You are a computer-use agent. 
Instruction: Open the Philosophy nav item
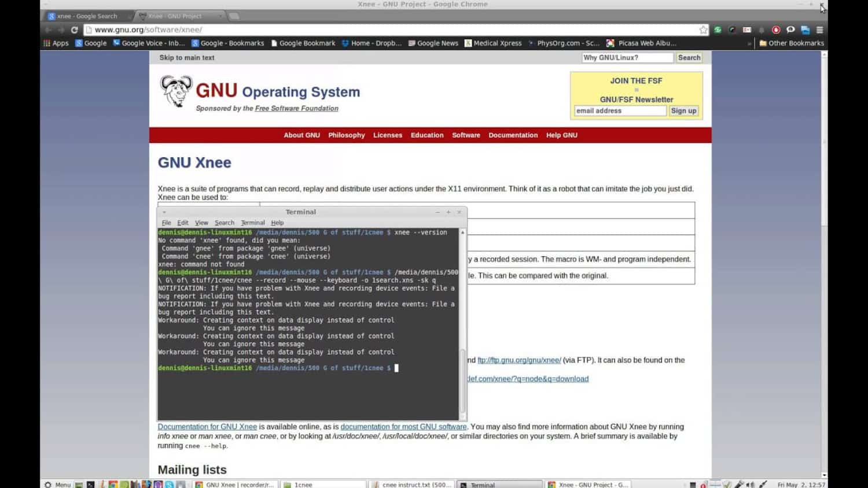347,135
